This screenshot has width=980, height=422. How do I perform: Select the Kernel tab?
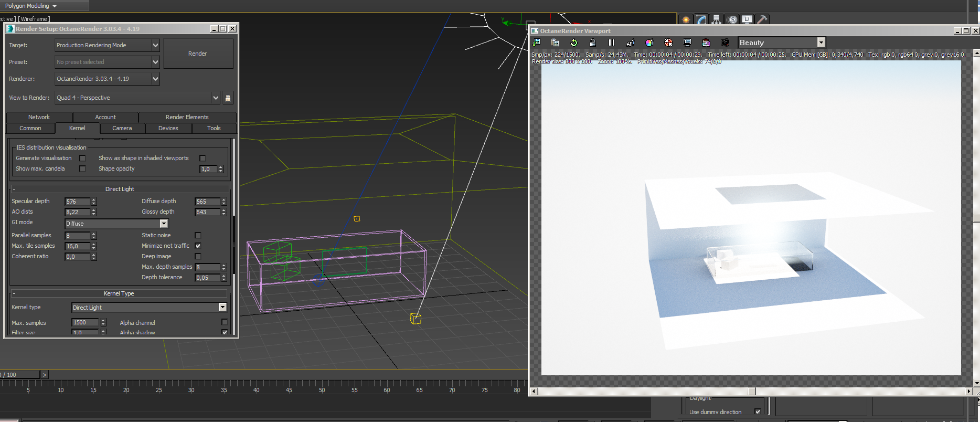[x=77, y=128]
